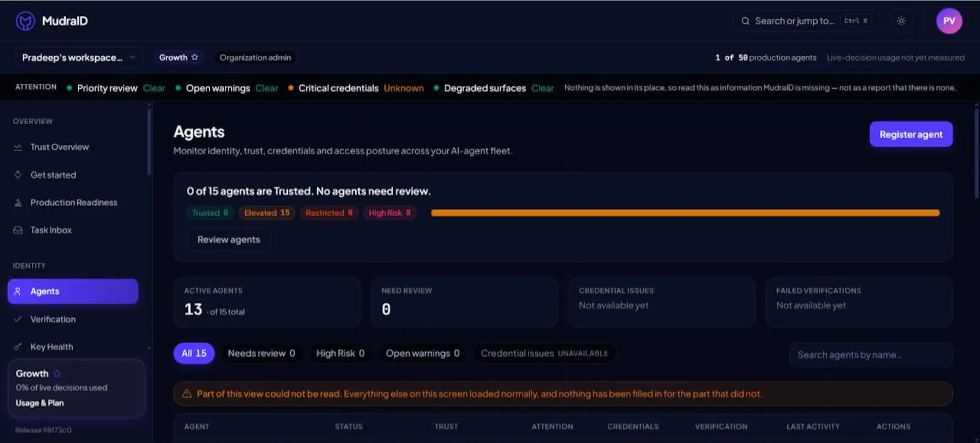
Task: Click the sidebar vertical scrollbar
Action: [x=149, y=141]
